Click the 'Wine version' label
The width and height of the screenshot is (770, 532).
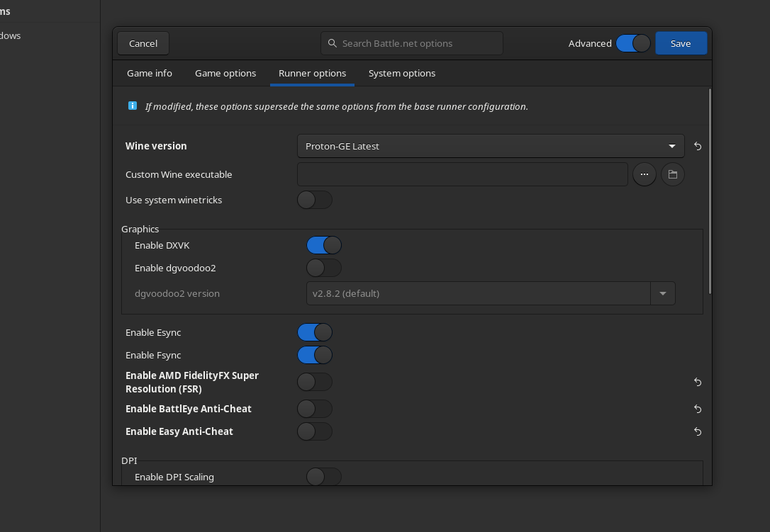pyautogui.click(x=156, y=146)
